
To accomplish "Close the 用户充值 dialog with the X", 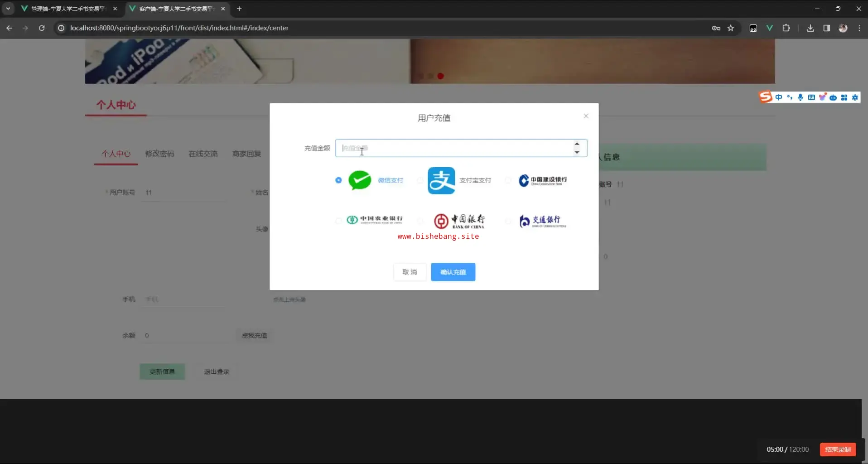I will point(586,116).
